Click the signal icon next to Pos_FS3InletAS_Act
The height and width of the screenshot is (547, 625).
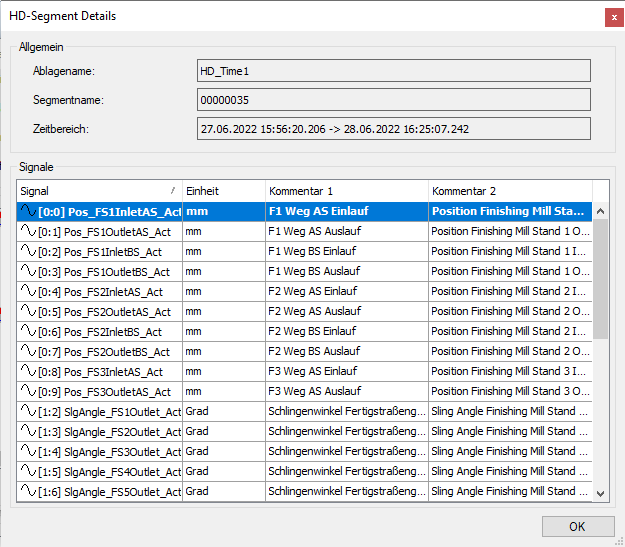[27, 371]
